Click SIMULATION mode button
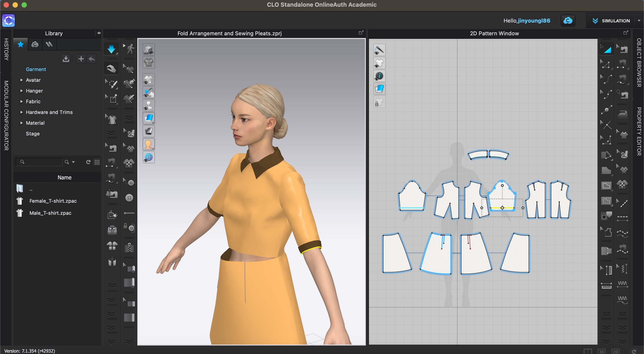This screenshot has width=644, height=354. pos(611,21)
